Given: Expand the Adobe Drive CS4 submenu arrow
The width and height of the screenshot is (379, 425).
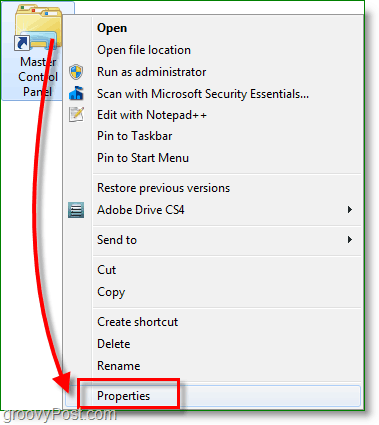Looking at the screenshot, I should click(x=349, y=210).
